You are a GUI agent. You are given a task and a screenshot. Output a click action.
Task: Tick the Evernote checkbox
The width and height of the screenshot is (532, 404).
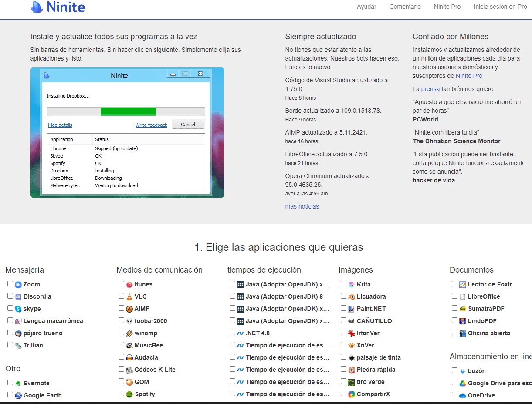click(x=10, y=383)
